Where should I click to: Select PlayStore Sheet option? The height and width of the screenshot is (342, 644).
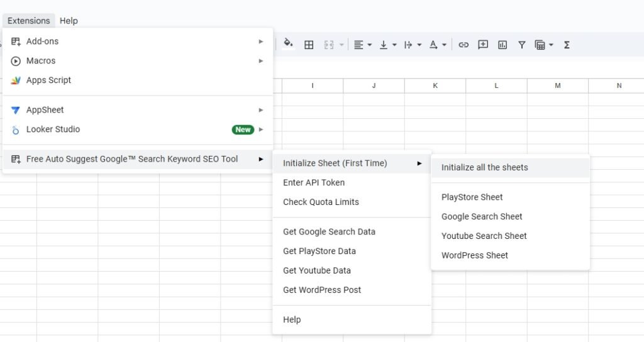pos(511,197)
